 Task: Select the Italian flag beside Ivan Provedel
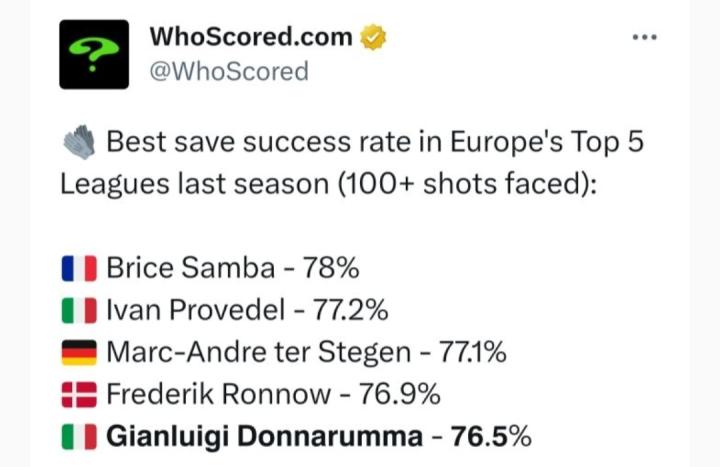(x=78, y=311)
